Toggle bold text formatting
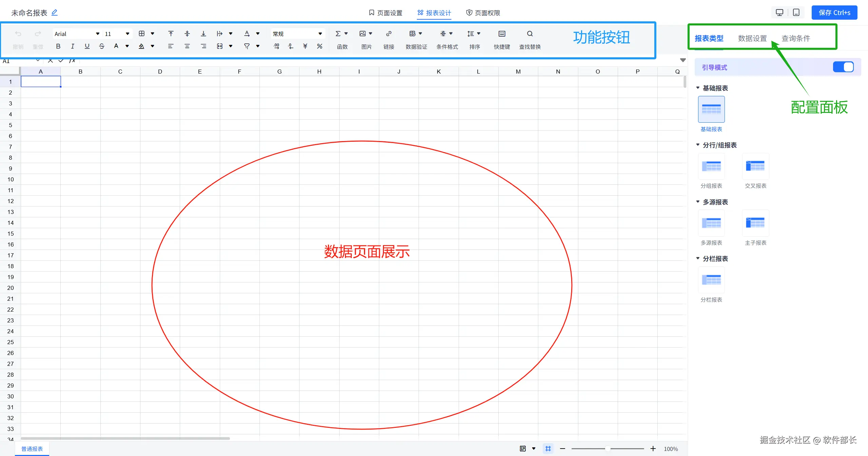The height and width of the screenshot is (456, 868). tap(58, 46)
